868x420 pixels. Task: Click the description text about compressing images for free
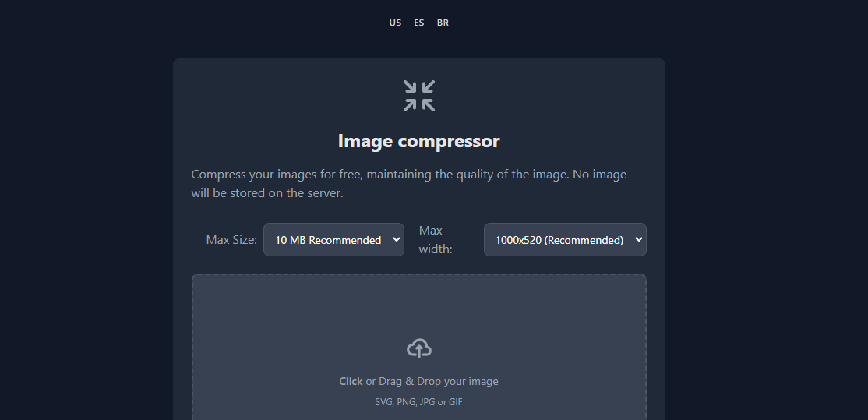click(409, 184)
